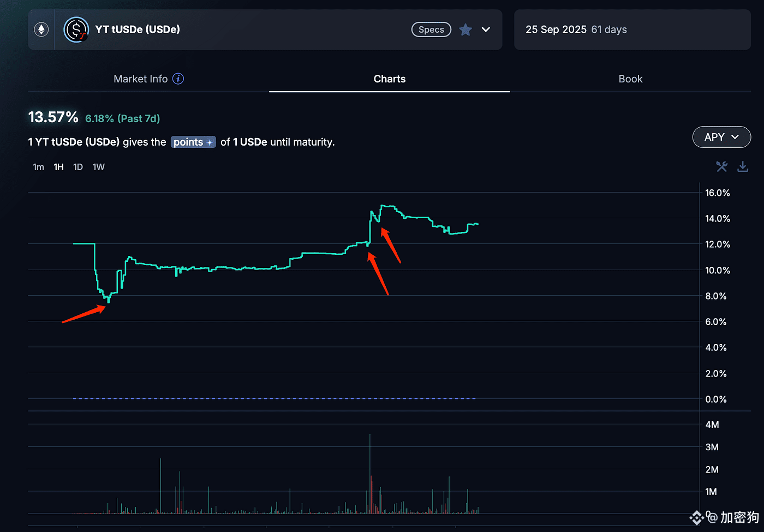The width and height of the screenshot is (764, 532).
Task: Select the 1H timeframe
Action: (x=58, y=167)
